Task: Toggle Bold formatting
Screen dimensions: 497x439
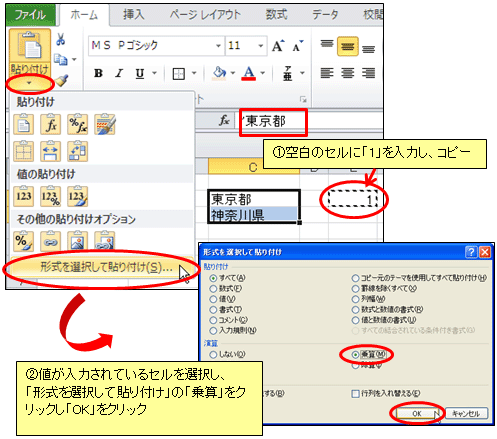Action: coord(98,73)
